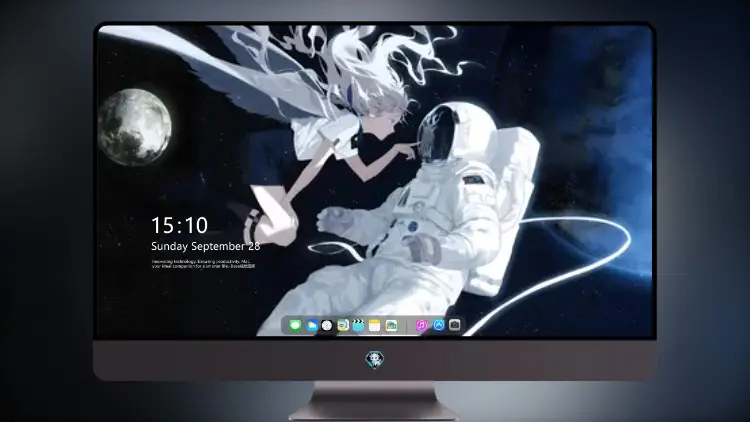The image size is (750, 422).
Task: Open the clapperboard video app in dock
Action: (x=359, y=326)
